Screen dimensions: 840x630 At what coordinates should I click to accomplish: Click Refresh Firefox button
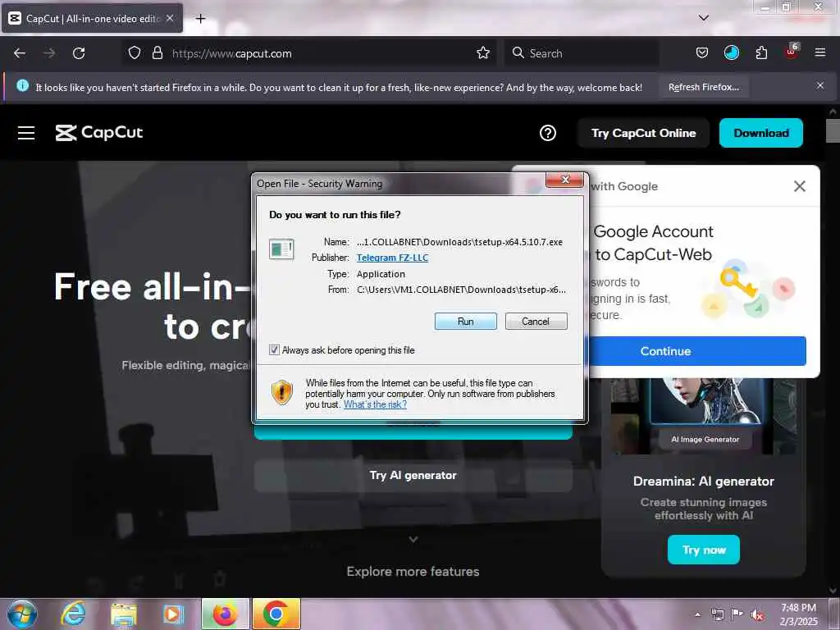coord(703,87)
